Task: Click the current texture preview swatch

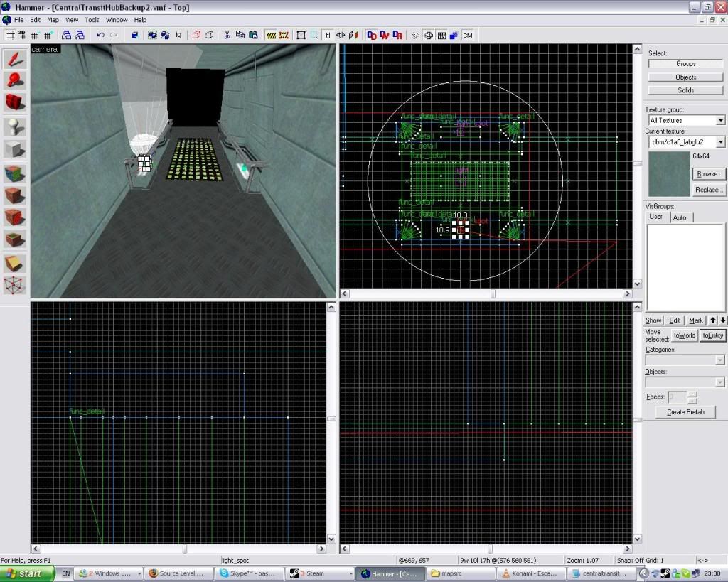Action: tap(668, 174)
